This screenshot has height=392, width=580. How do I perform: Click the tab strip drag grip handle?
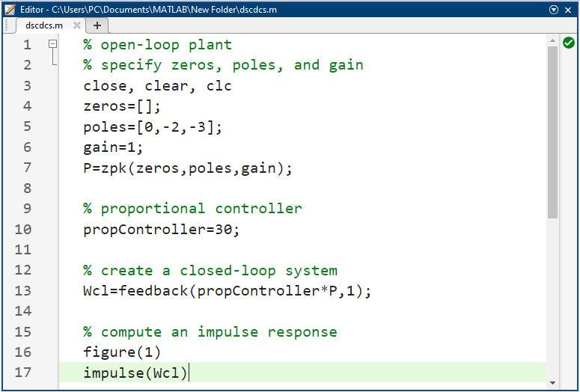[7, 25]
